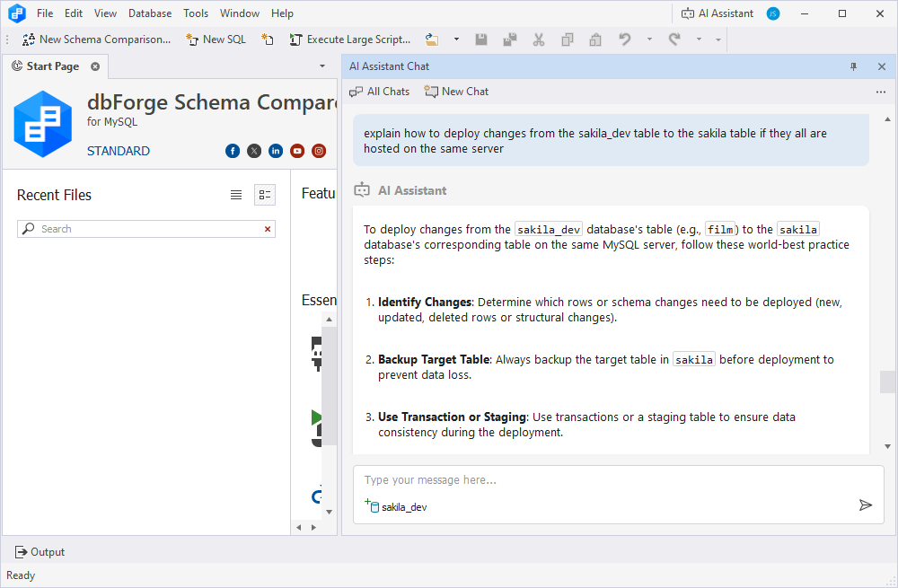Open the Tools menu

coord(196,13)
